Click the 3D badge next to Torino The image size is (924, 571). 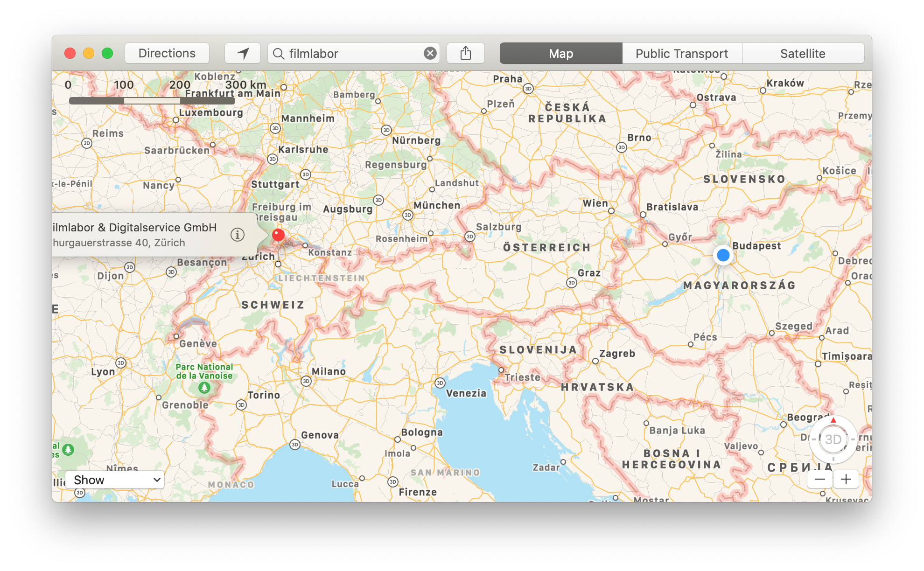coord(241,405)
